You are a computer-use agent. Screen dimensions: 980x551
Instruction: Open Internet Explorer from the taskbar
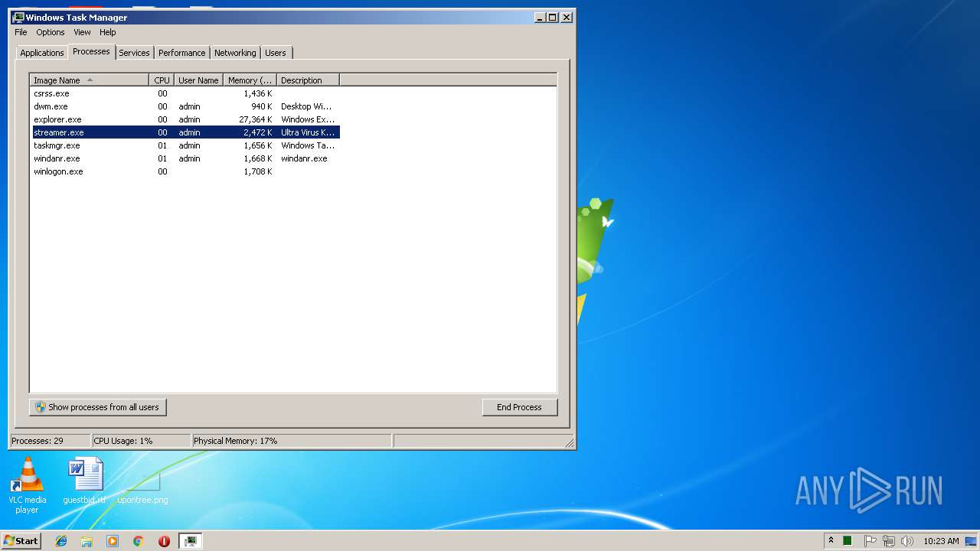click(61, 541)
